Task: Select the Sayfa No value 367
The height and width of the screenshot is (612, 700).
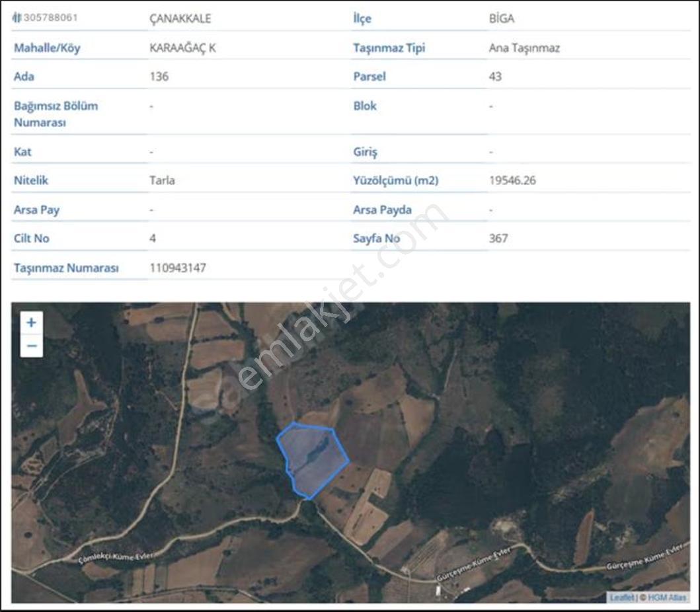Action: click(x=498, y=239)
